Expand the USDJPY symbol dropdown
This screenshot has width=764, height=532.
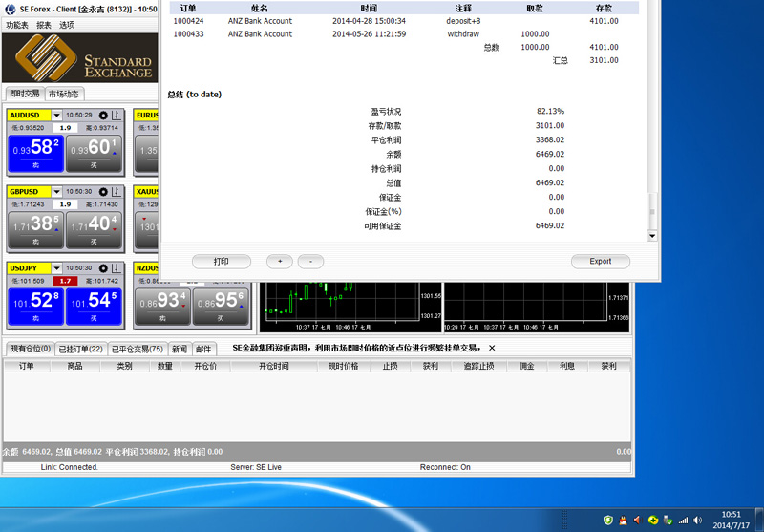[56, 268]
